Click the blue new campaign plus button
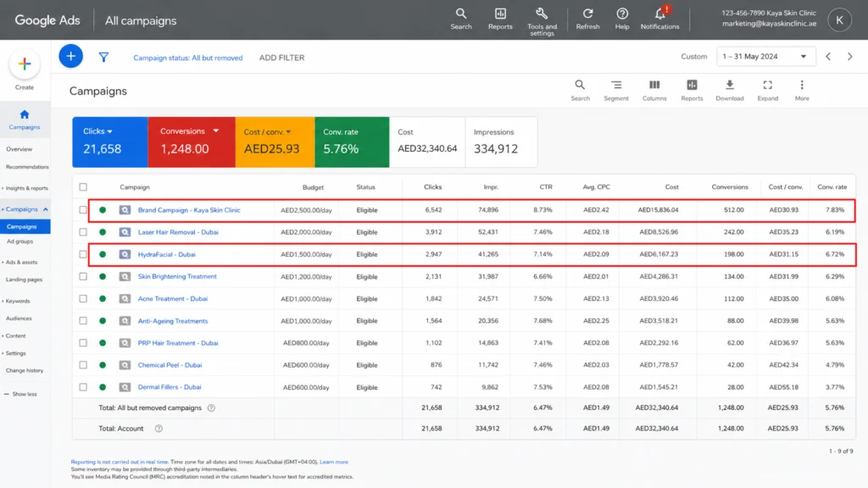 point(71,56)
